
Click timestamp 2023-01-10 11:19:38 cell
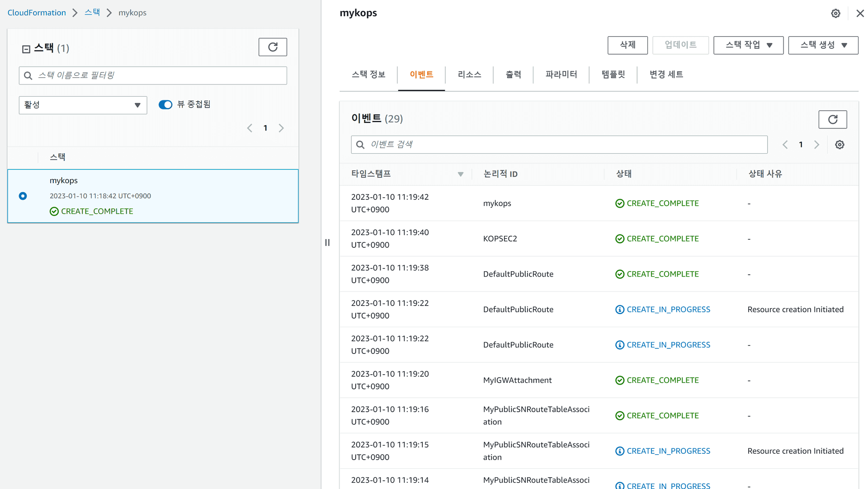point(390,274)
